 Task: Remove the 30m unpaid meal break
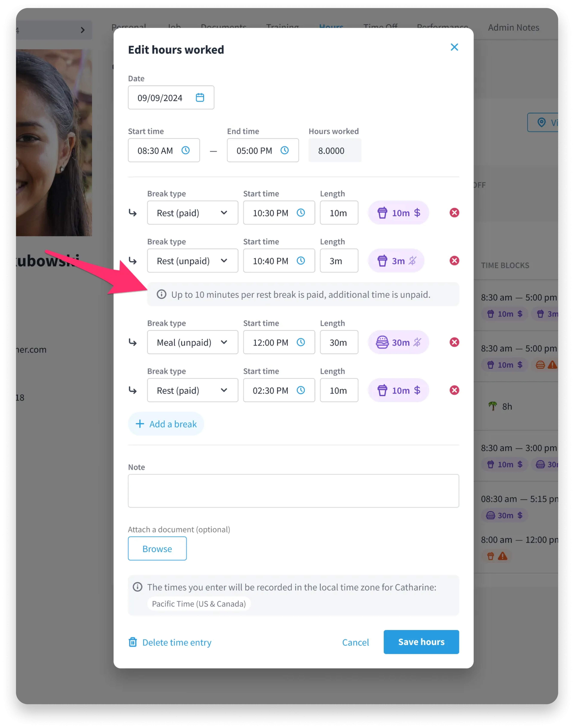pyautogui.click(x=454, y=342)
